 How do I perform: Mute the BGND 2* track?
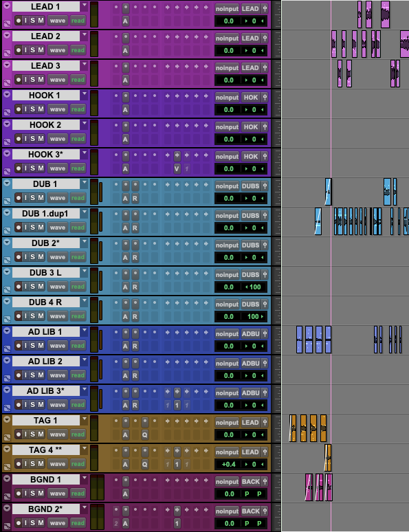tap(41, 523)
